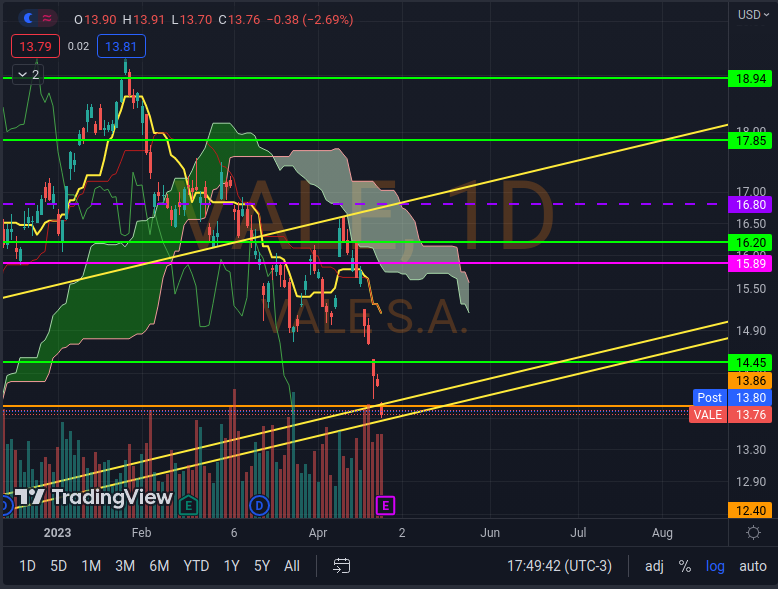Click the pink approximately-equal indicator icon
The image size is (778, 589).
point(47,19)
